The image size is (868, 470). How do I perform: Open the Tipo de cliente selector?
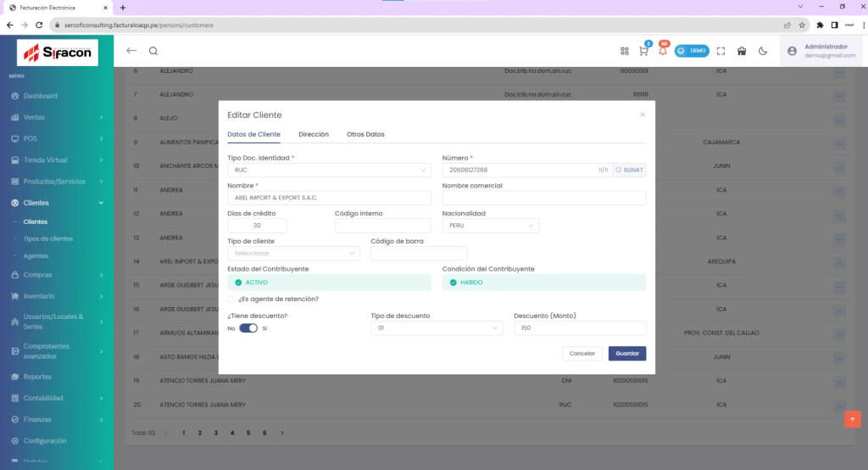click(x=293, y=253)
